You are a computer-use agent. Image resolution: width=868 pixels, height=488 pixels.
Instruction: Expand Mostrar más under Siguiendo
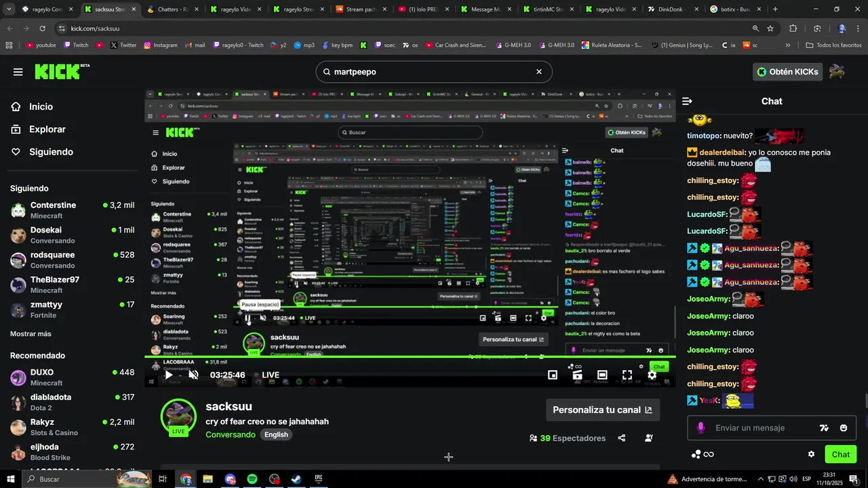31,333
